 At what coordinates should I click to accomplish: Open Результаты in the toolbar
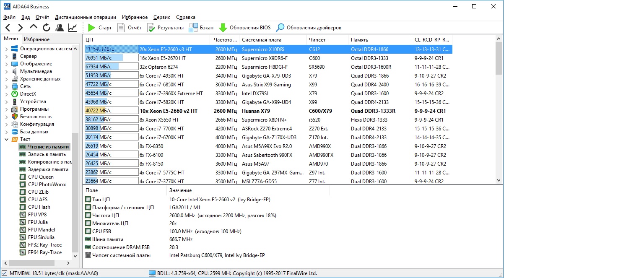pos(165,28)
